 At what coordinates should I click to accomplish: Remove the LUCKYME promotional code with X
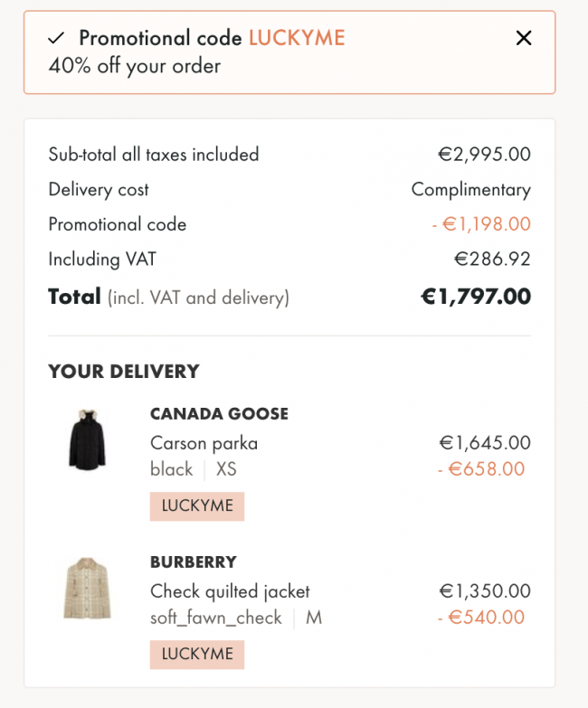pyautogui.click(x=524, y=38)
